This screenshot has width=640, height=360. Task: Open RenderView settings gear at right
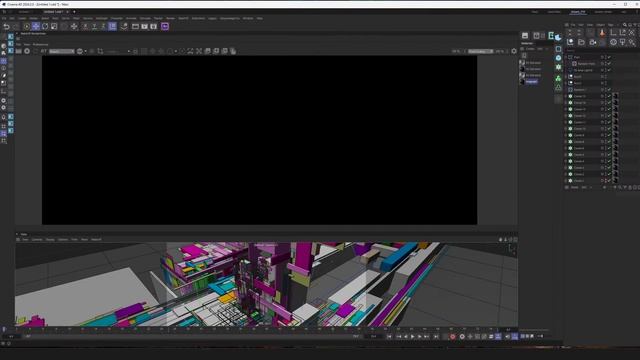(x=514, y=51)
